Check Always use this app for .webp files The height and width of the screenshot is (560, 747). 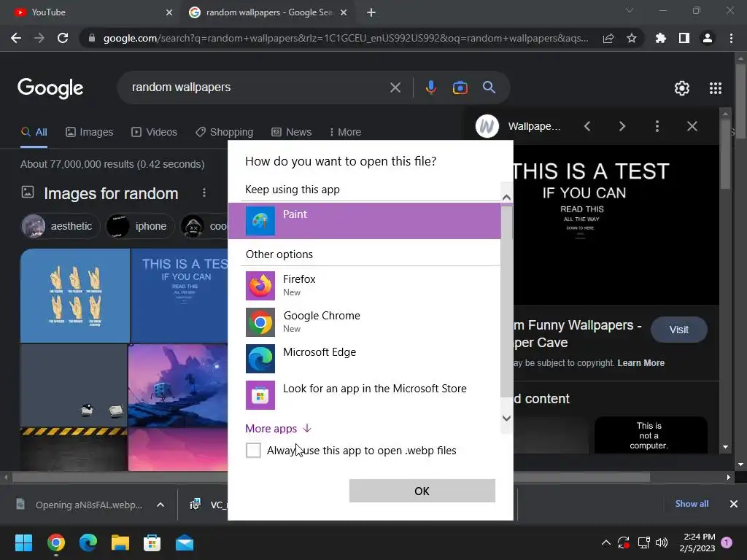tap(253, 450)
